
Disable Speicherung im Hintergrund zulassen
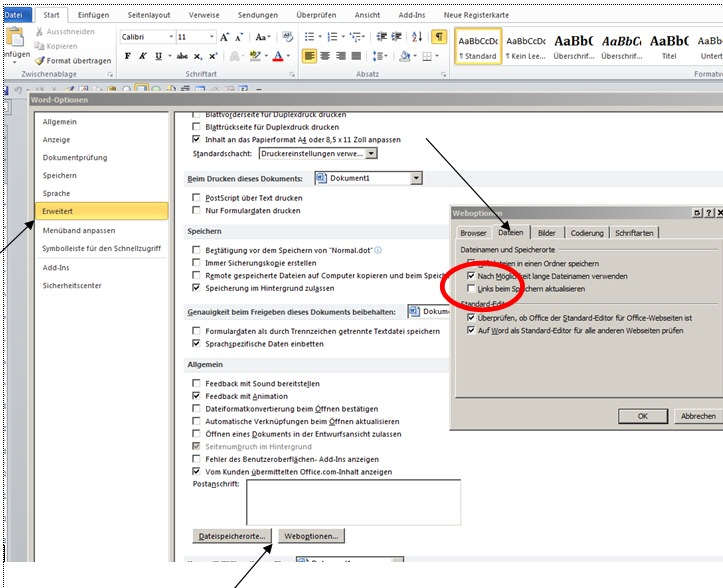pos(196,288)
